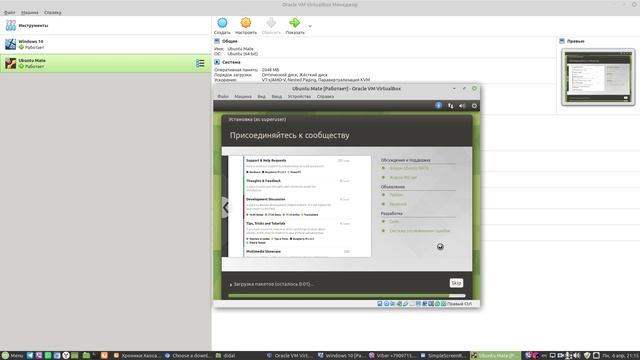Open the dropdown arrow beside Показать
Viewport: 640px width, 360px height.
coord(310,26)
